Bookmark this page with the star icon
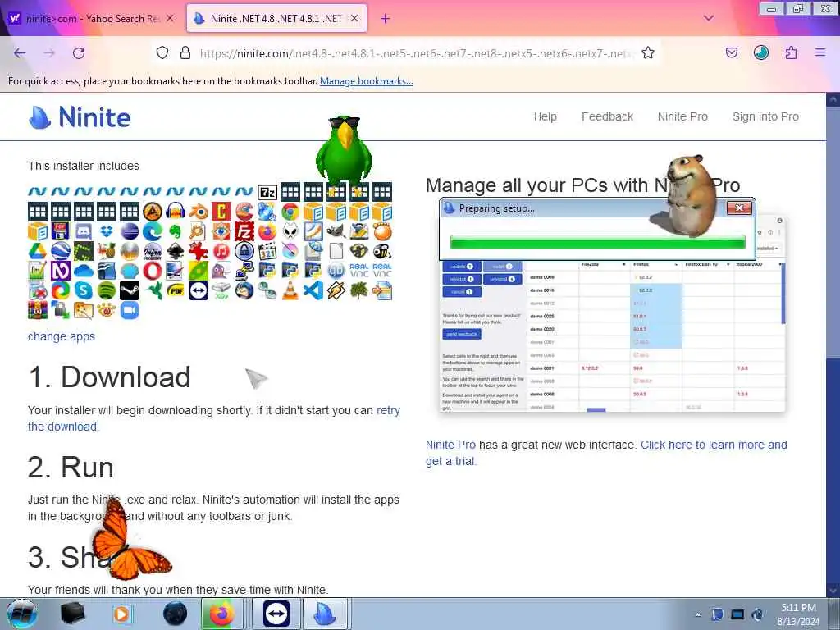 click(x=648, y=52)
